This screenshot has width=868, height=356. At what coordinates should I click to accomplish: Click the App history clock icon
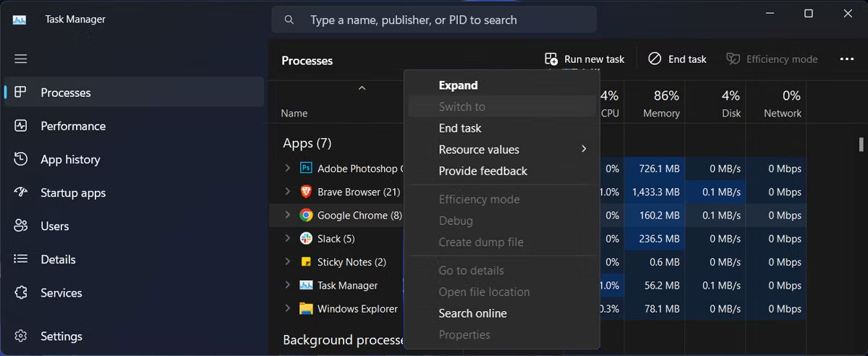click(x=20, y=159)
